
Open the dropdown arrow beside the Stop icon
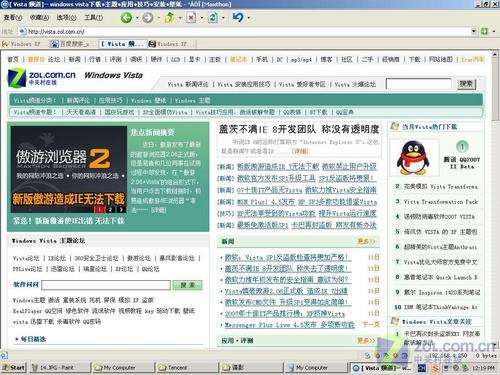coord(201,18)
